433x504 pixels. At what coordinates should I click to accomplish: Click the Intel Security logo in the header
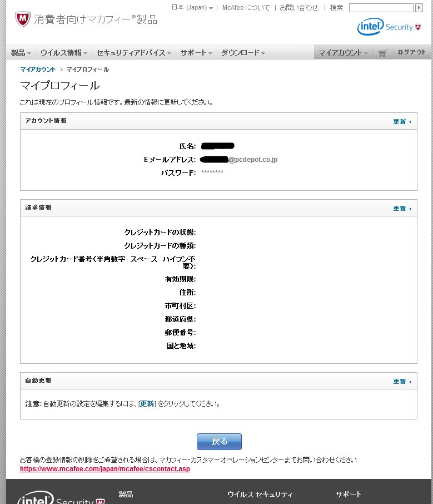click(389, 27)
